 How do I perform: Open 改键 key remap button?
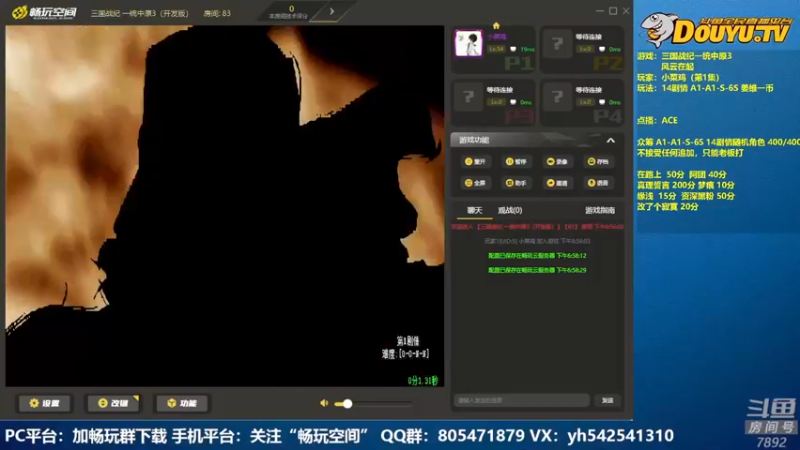coord(113,403)
